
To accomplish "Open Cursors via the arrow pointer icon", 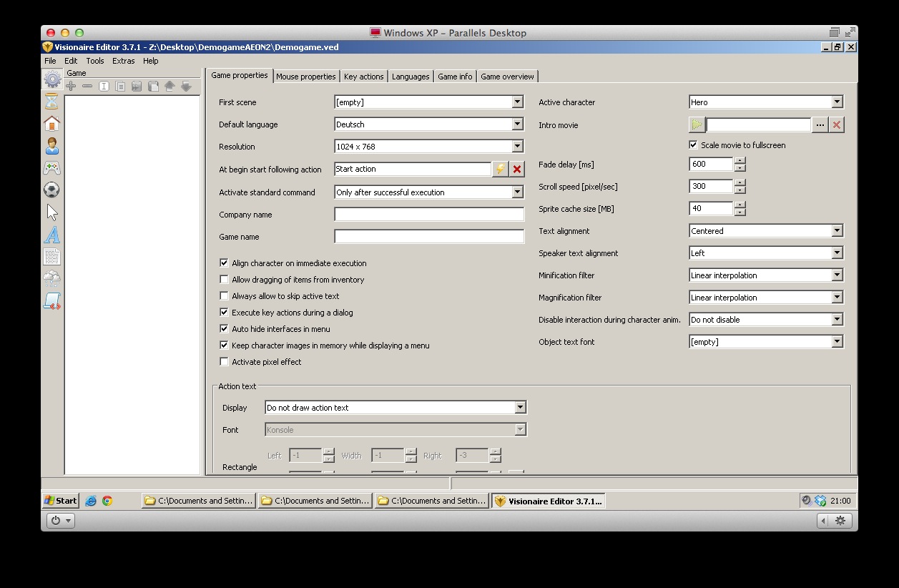I will [x=52, y=212].
